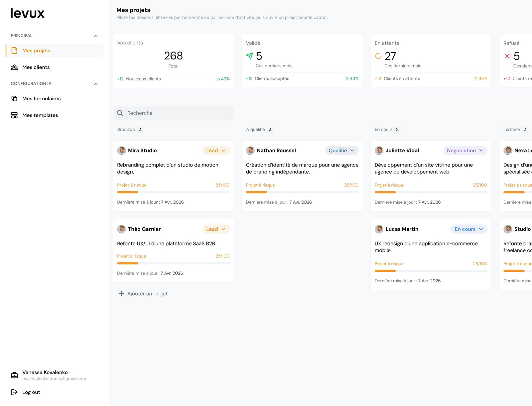Collapse the PRINCIPAL sidebar section
This screenshot has width=532, height=406.
pyautogui.click(x=96, y=36)
